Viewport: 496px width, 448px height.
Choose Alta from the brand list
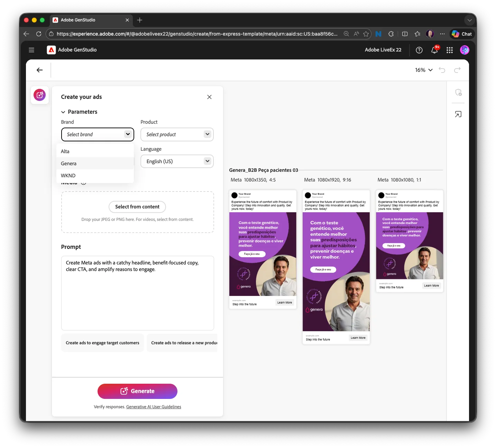pyautogui.click(x=95, y=151)
